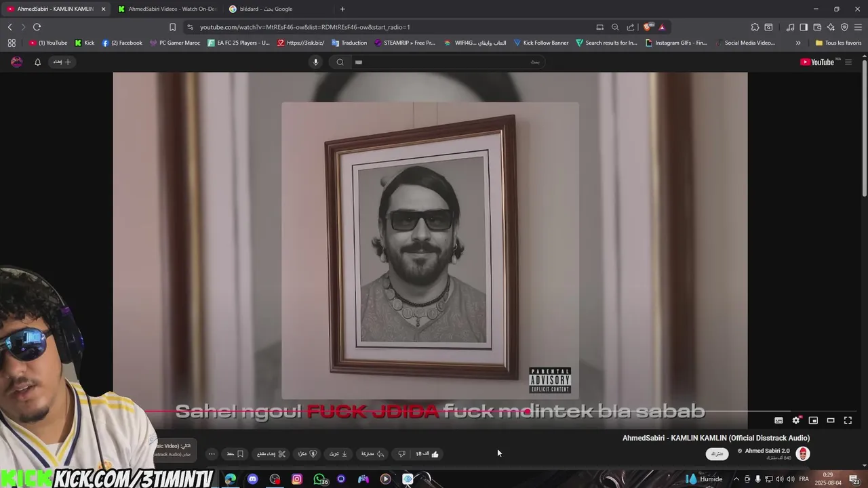Open YouTube account avatar menu
Image resolution: width=868 pixels, height=488 pixels.
(17, 62)
